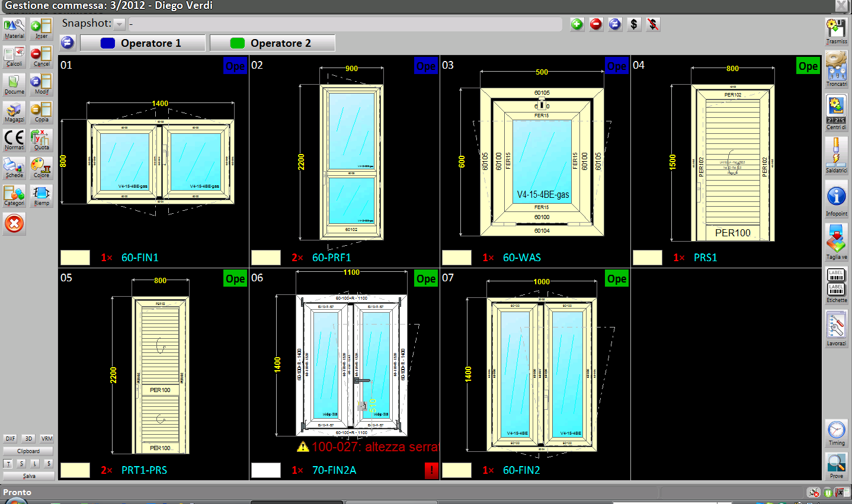Open the Colore palette icon
Image resolution: width=852 pixels, height=504 pixels.
tap(41, 168)
